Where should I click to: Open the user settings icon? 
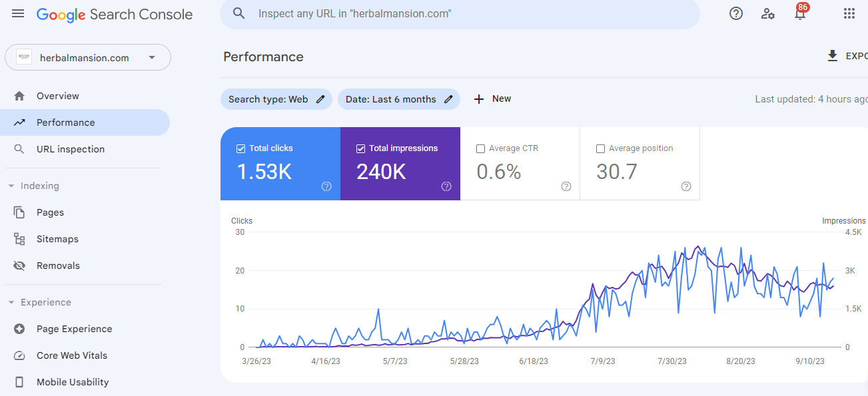pyautogui.click(x=768, y=13)
